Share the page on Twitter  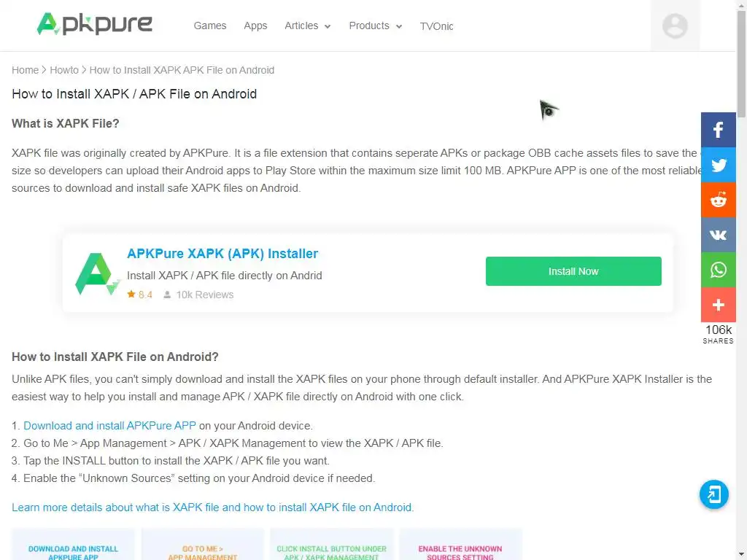(718, 165)
